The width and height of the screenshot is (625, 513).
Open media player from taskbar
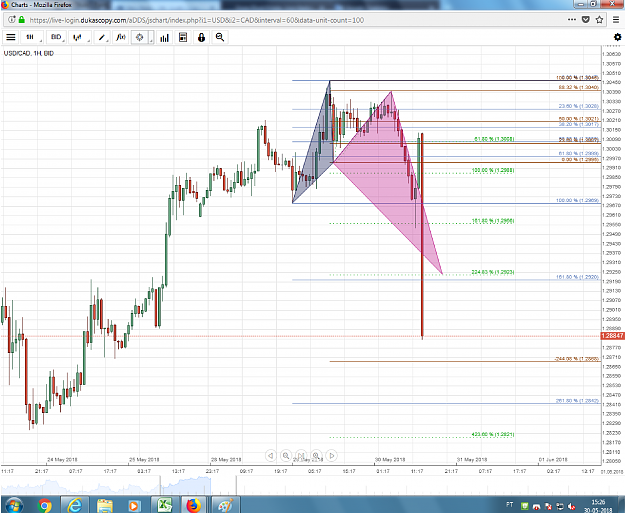click(134, 505)
